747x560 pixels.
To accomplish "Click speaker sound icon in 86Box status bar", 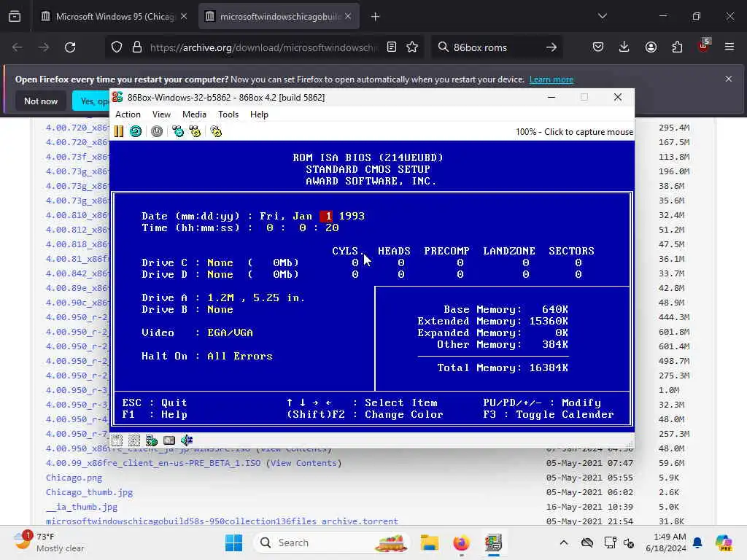I will click(187, 440).
